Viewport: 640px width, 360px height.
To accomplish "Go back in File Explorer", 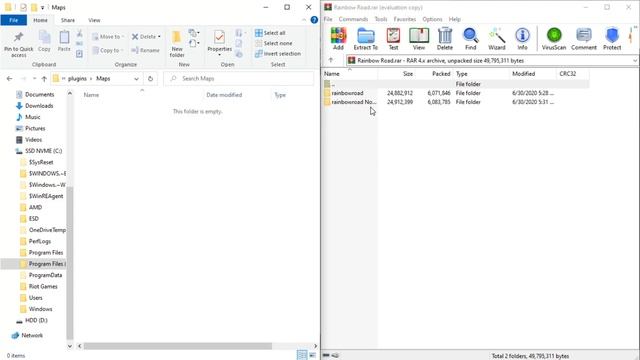I will point(10,78).
